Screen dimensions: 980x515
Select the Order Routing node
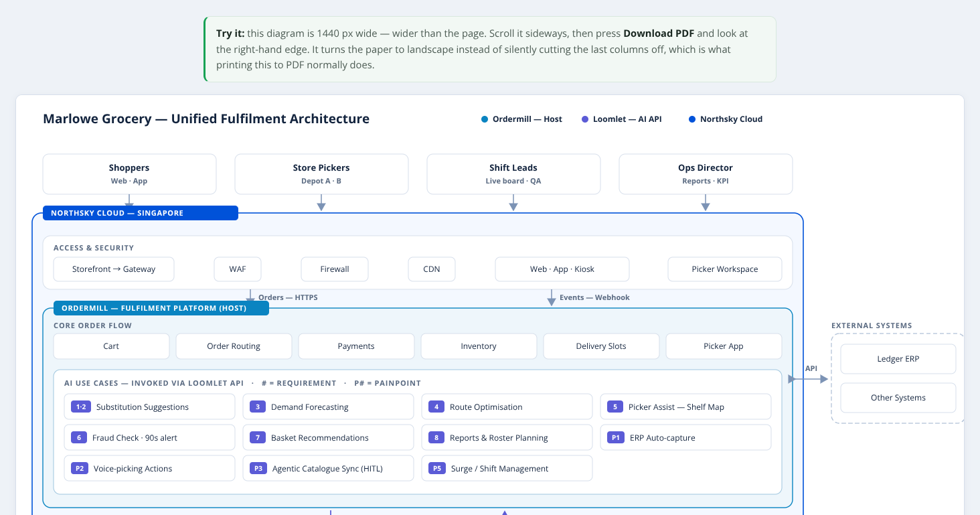click(x=234, y=346)
